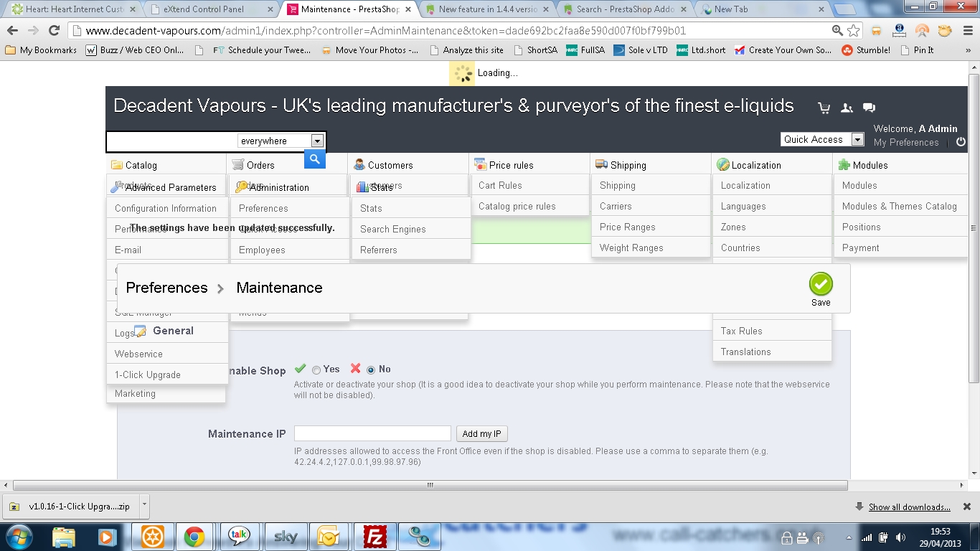Viewport: 980px width, 551px height.
Task: Open Windows Explorer from the taskbar
Action: click(64, 537)
